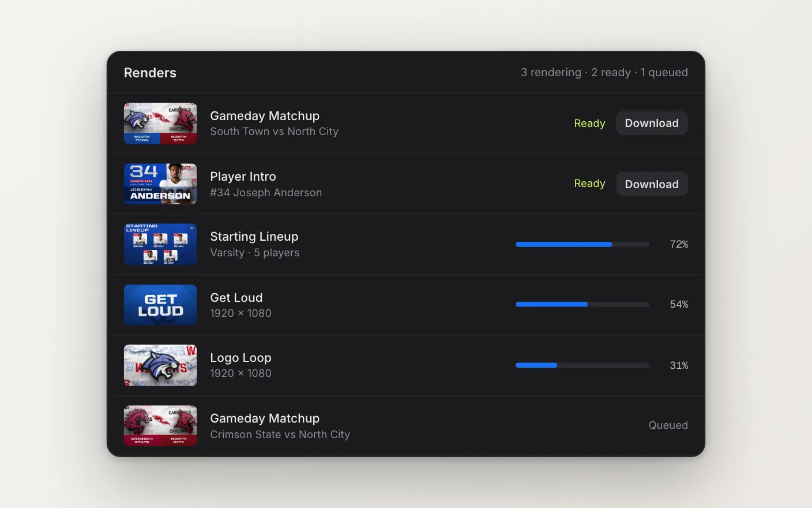Click the 1920 × 1080 text under Get Loud
This screenshot has width=812, height=508.
point(240,313)
